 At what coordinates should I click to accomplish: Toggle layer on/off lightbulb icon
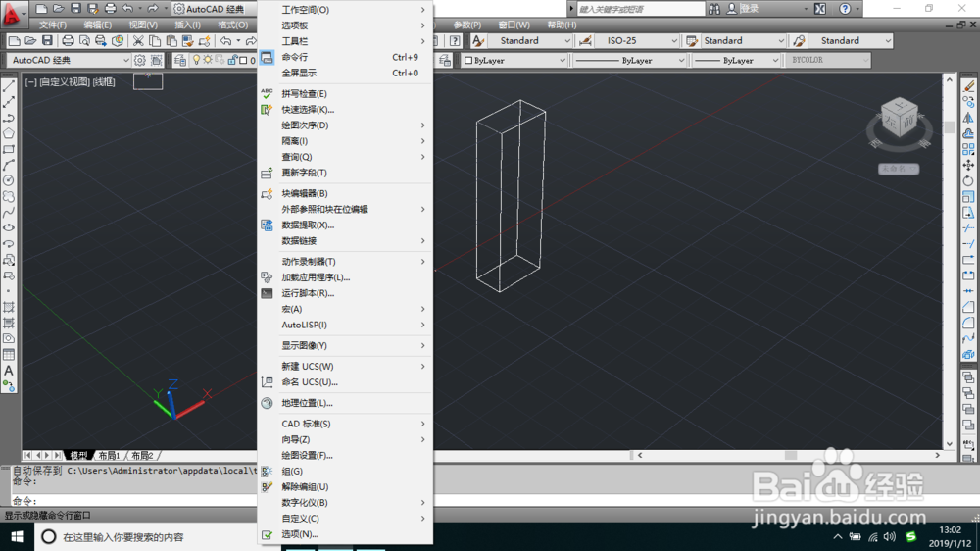(x=196, y=60)
